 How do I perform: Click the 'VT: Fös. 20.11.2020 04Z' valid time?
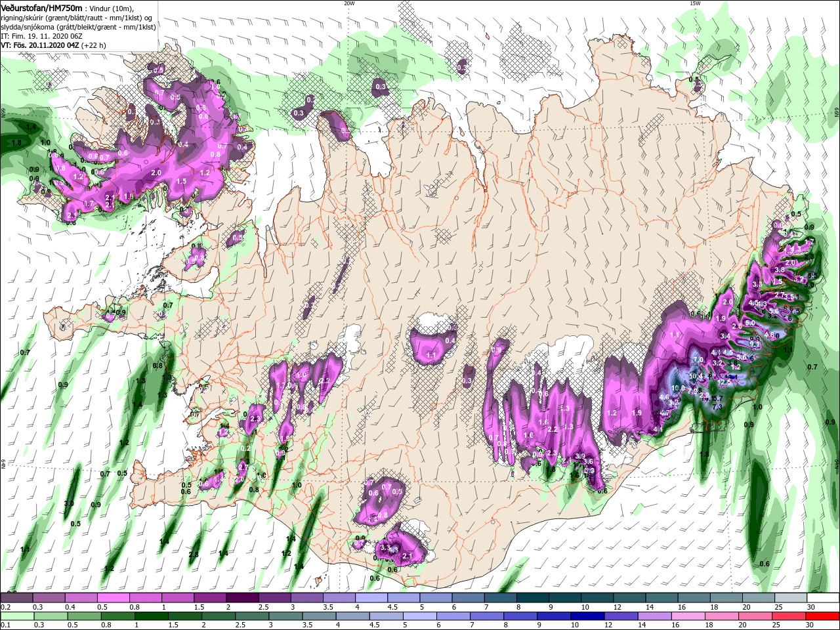click(x=40, y=45)
